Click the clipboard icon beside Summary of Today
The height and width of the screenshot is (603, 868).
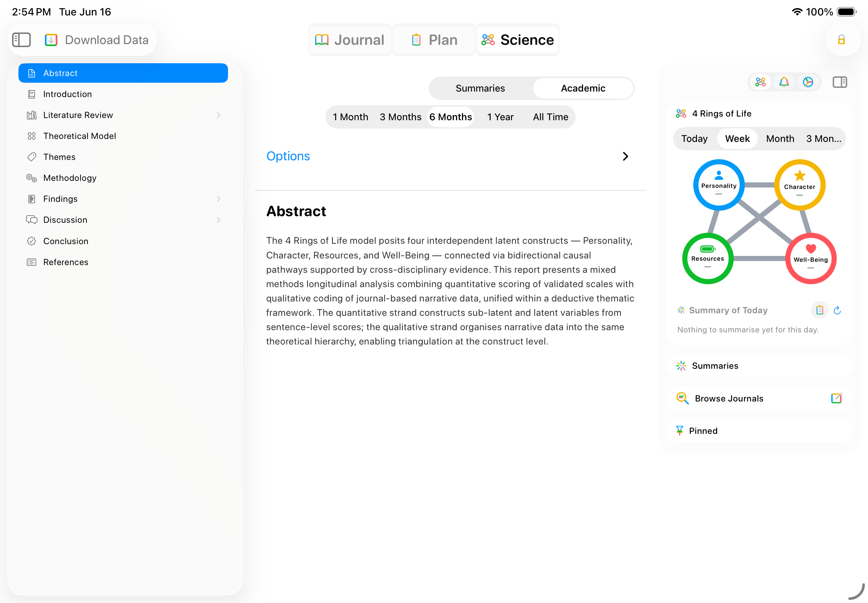(819, 310)
